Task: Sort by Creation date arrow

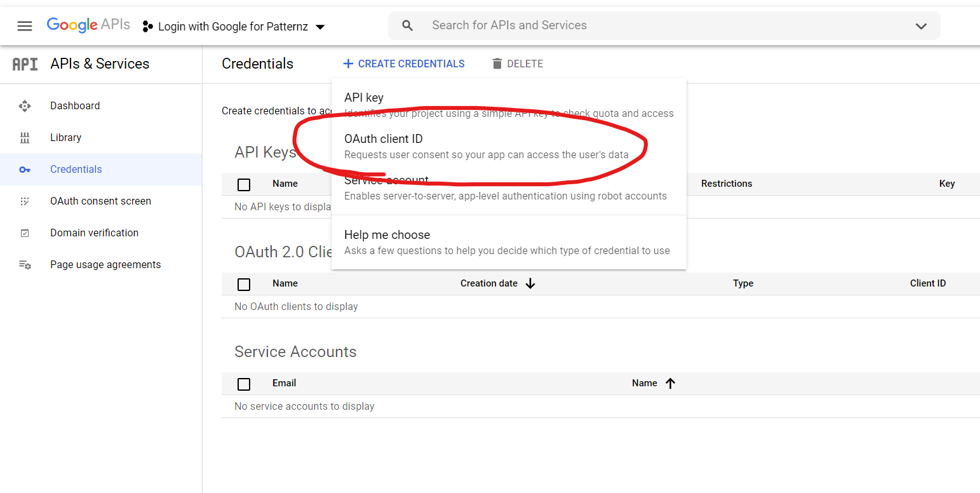Action: click(x=530, y=283)
